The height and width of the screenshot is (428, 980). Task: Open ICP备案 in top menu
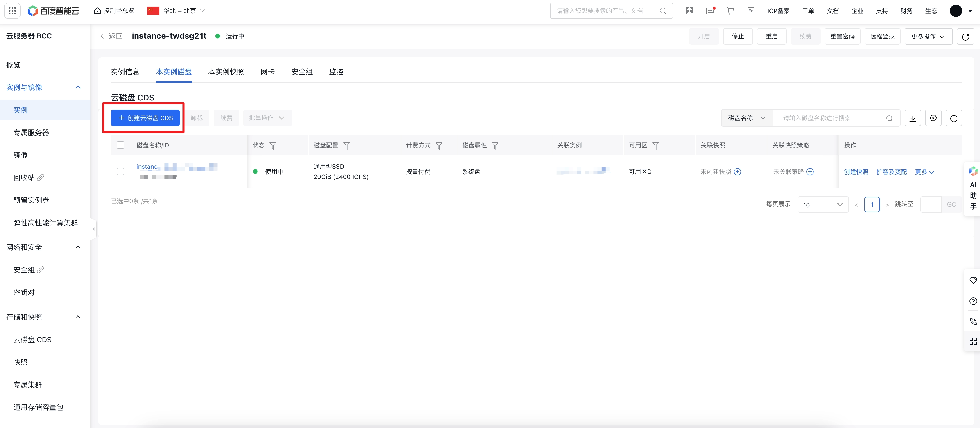[x=778, y=11]
